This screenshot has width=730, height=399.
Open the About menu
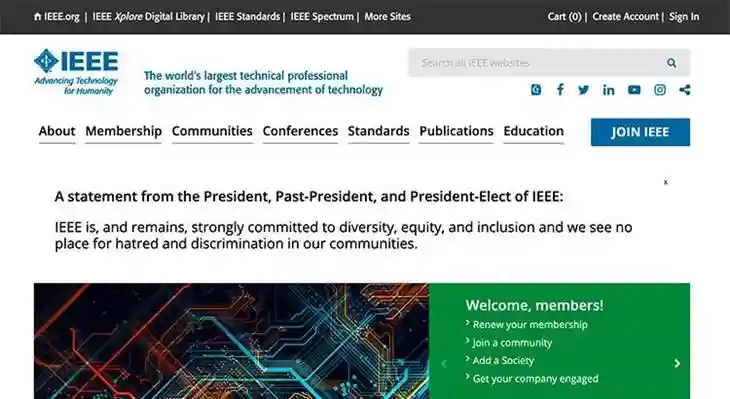tap(57, 131)
